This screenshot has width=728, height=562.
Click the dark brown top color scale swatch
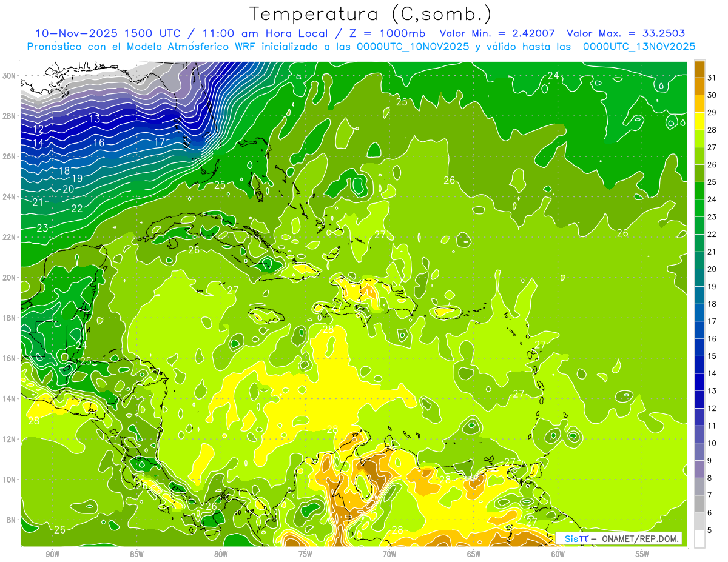[x=699, y=69]
